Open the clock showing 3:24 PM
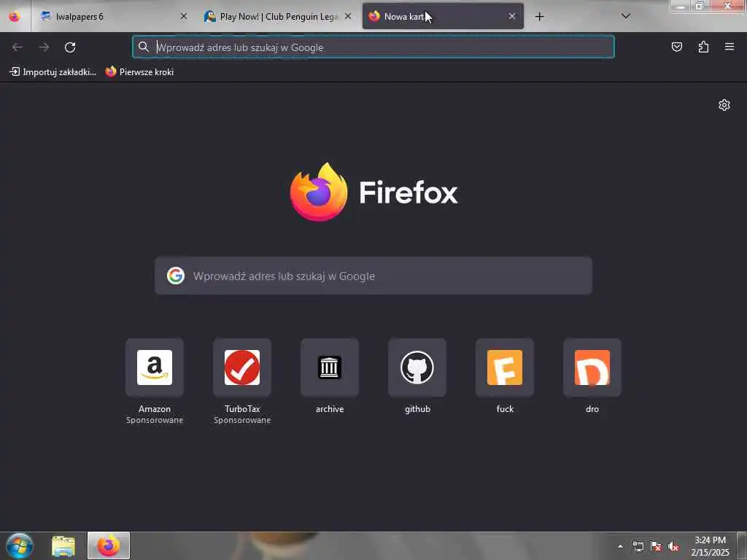747x560 pixels. 710,546
